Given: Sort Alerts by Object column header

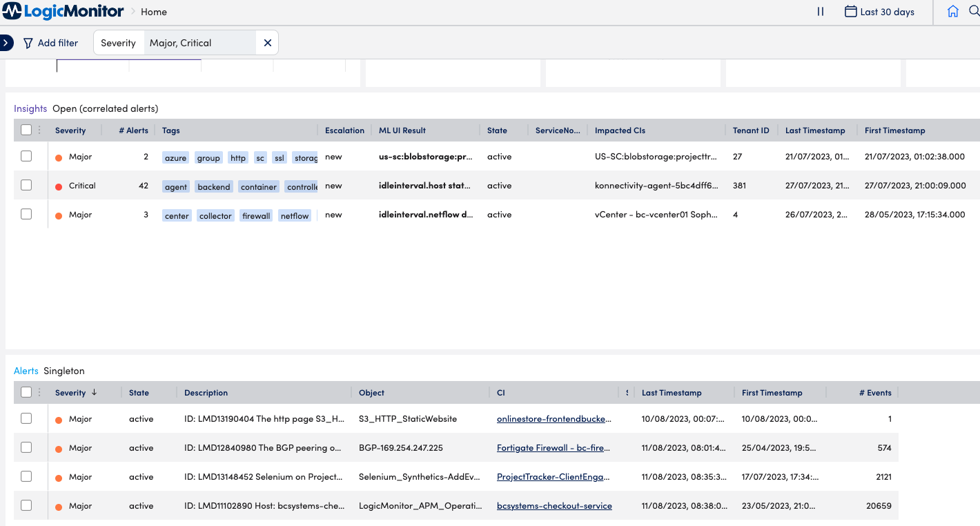Looking at the screenshot, I should [371, 393].
